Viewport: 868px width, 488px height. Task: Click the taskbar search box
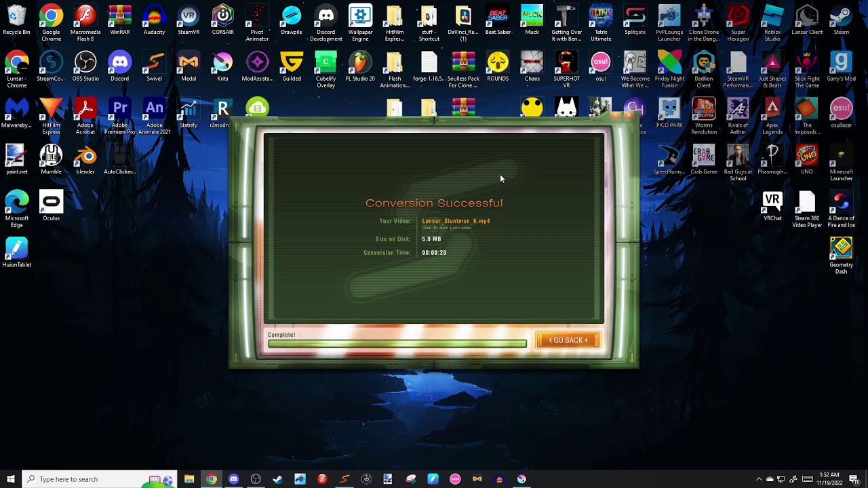pyautogui.click(x=100, y=479)
